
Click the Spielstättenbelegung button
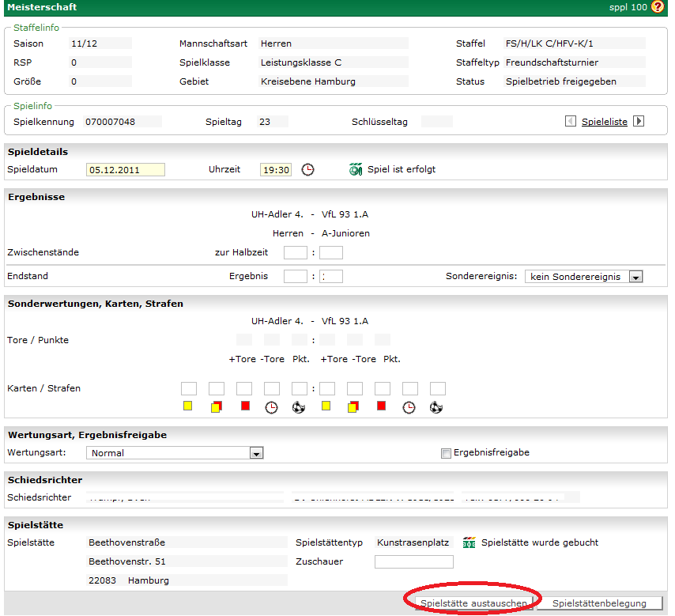599,603
